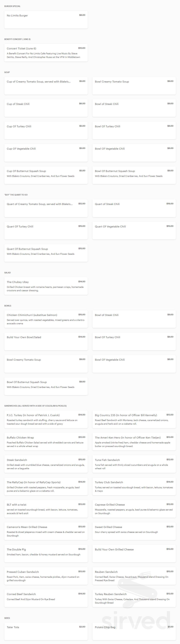Pick Cameron's Mean Grilled Cheese
The height and width of the screenshot is (644, 180).
[x=46, y=531]
